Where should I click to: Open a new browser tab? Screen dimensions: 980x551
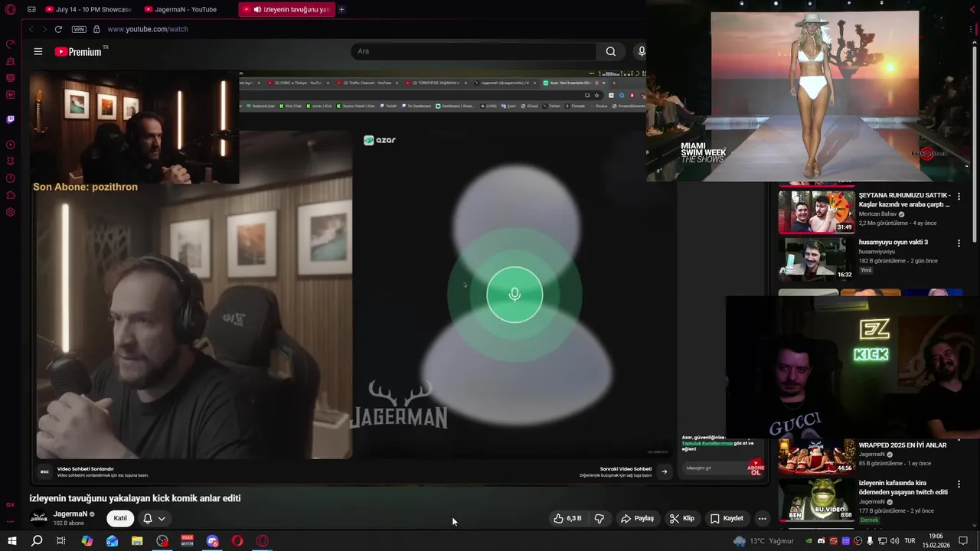pos(341,9)
